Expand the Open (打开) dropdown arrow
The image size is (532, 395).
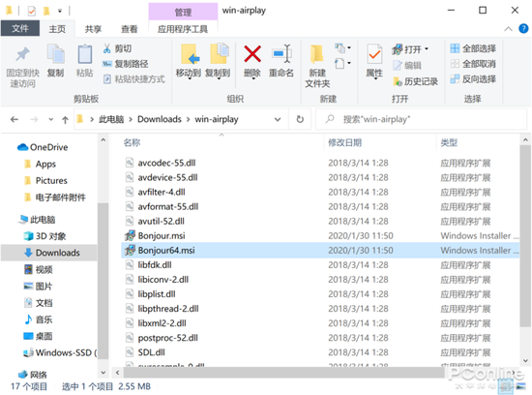click(427, 49)
